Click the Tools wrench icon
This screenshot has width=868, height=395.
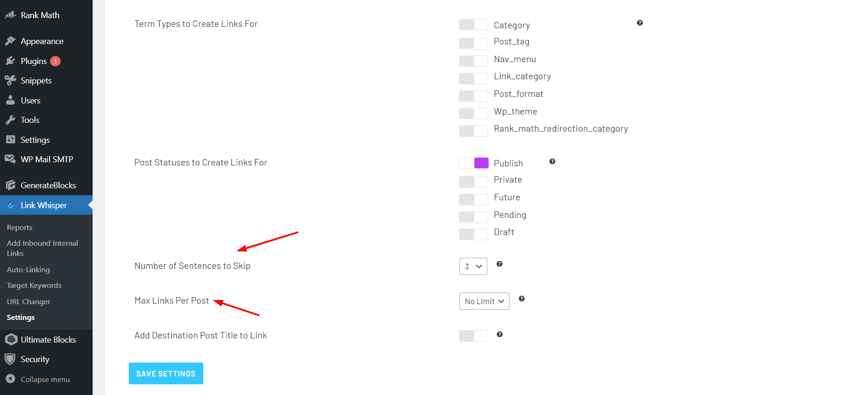click(10, 120)
